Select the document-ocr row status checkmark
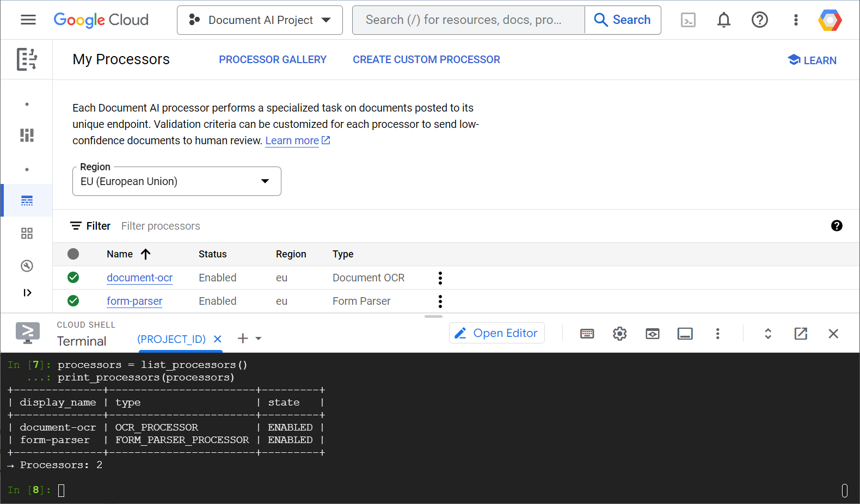 coord(73,278)
